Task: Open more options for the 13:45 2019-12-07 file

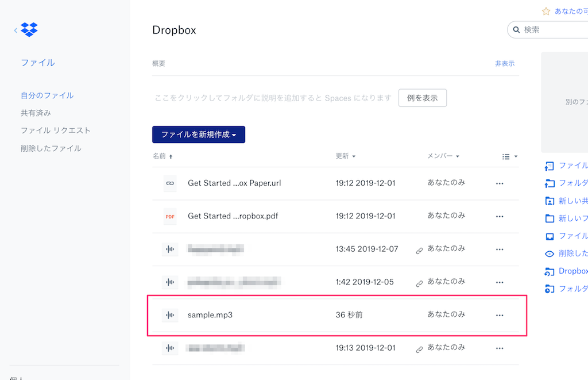Action: (500, 250)
